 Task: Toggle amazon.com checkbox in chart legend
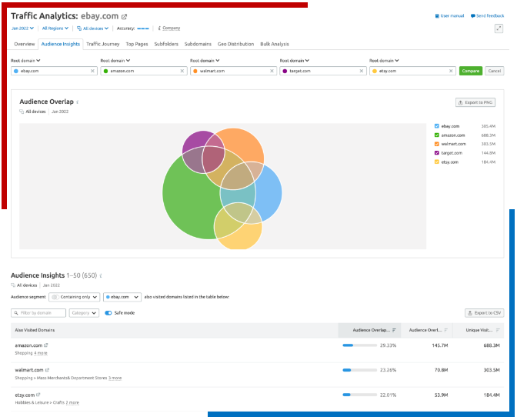click(437, 135)
